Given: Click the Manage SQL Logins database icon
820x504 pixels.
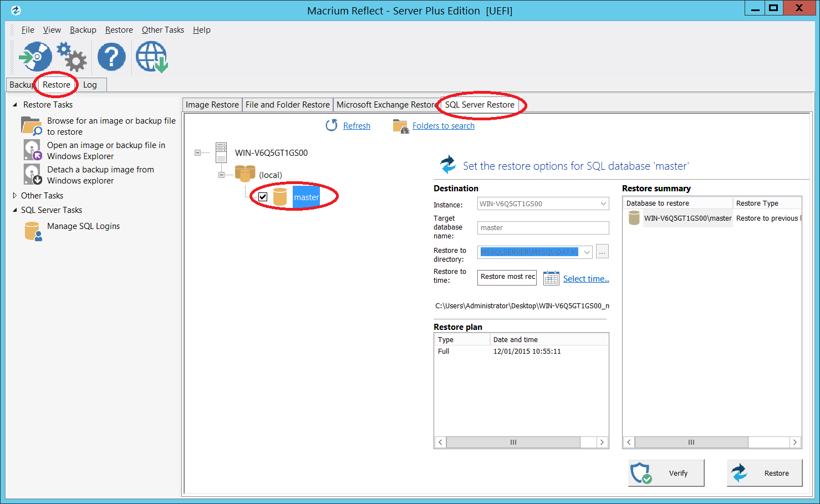Looking at the screenshot, I should tap(33, 231).
